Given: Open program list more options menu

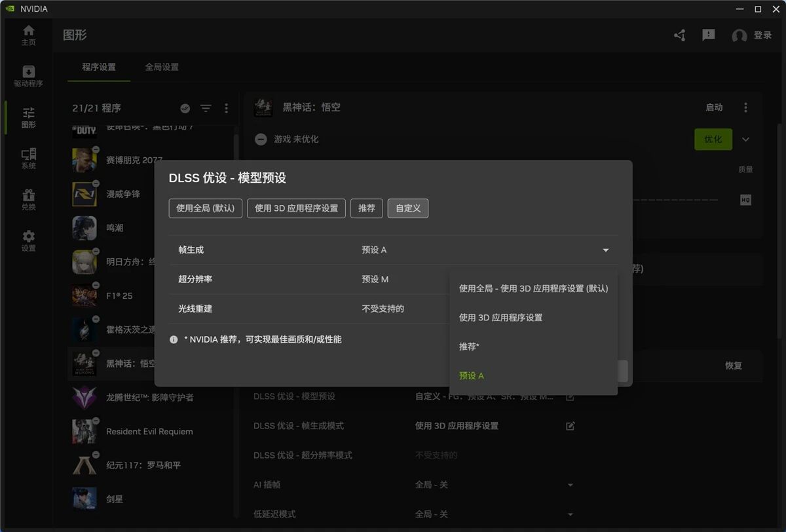Looking at the screenshot, I should 227,108.
